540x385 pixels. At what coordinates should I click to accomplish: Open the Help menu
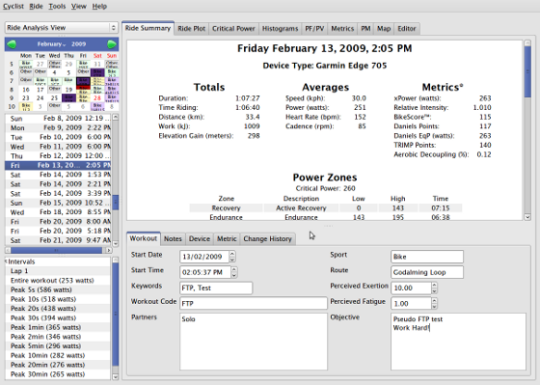99,6
